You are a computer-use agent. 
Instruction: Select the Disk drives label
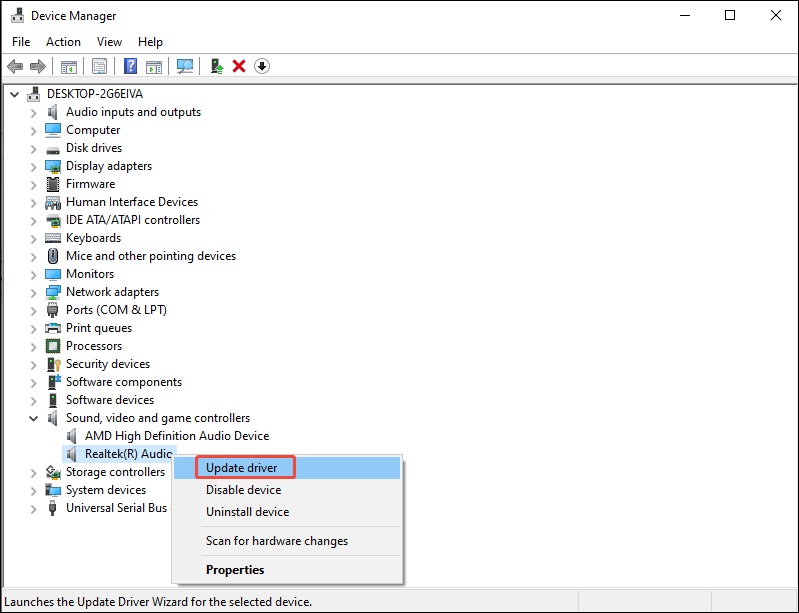(x=94, y=148)
